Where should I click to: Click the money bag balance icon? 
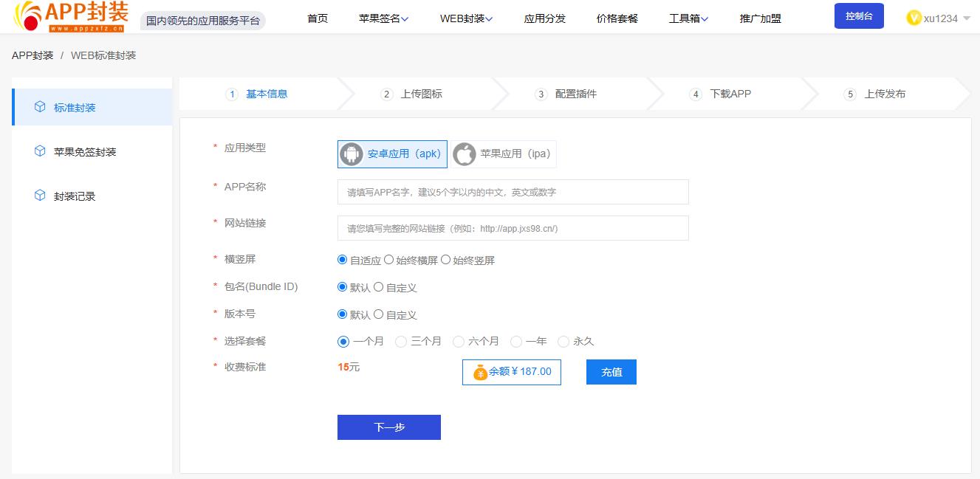coord(480,372)
